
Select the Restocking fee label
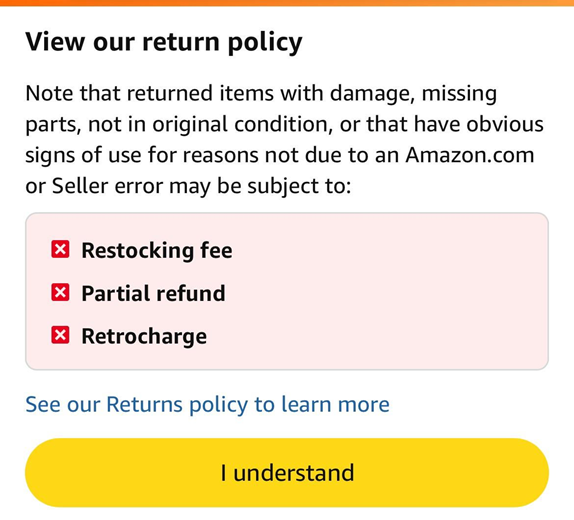[x=157, y=250]
